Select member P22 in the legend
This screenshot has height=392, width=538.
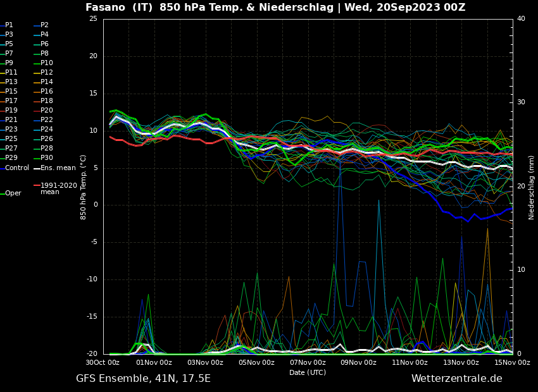tap(47, 120)
